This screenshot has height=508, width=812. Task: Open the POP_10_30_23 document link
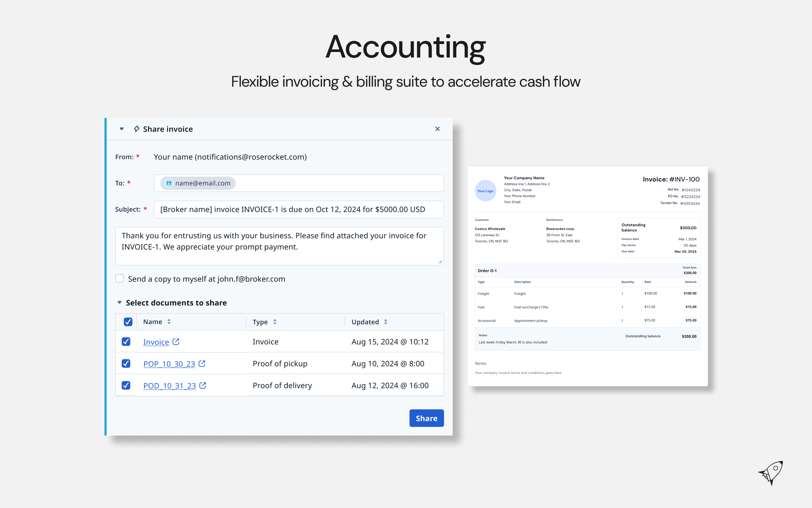[169, 364]
